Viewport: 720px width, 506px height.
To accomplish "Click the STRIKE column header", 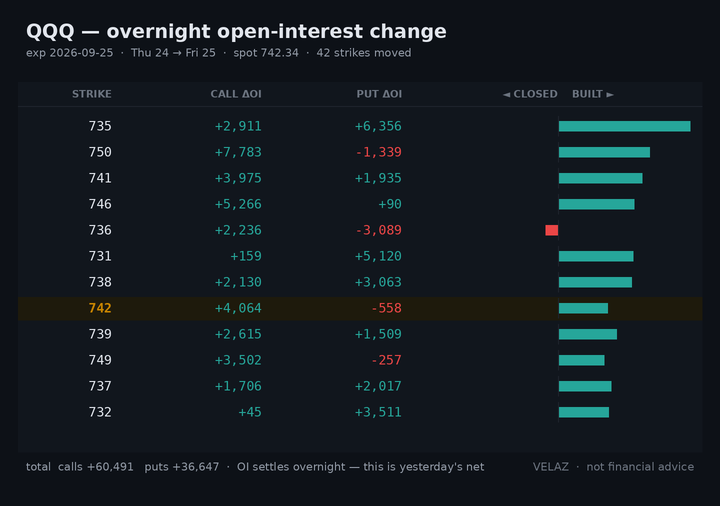I will pyautogui.click(x=91, y=94).
